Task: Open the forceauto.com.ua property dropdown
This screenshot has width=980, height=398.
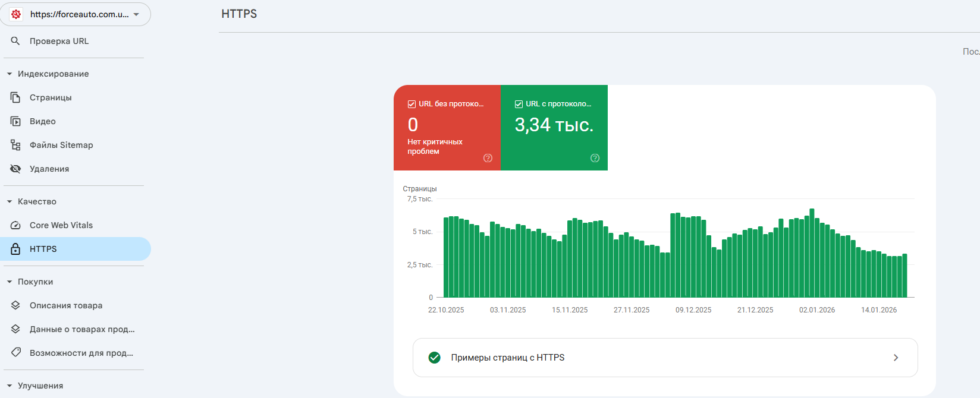Action: click(76, 14)
